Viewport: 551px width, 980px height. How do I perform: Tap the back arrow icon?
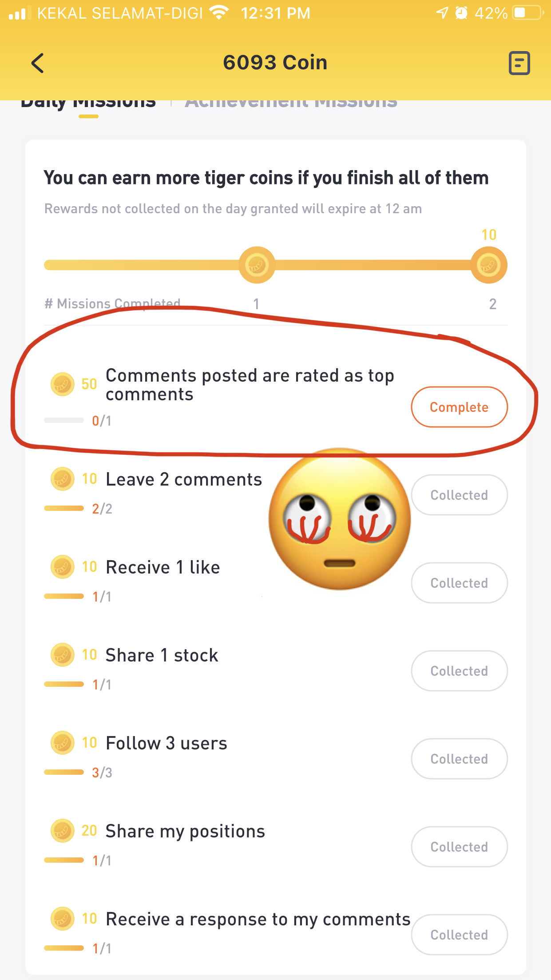click(x=38, y=63)
